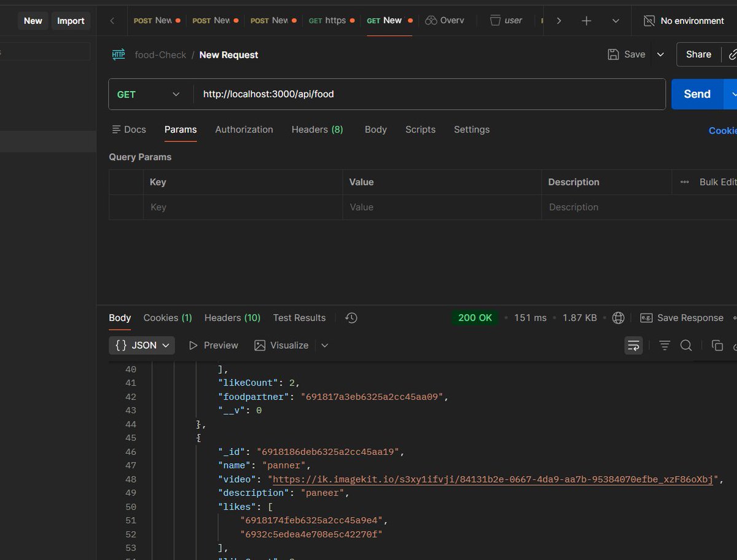This screenshot has width=737, height=560.
Task: Open the Scripts tab
Action: point(420,130)
